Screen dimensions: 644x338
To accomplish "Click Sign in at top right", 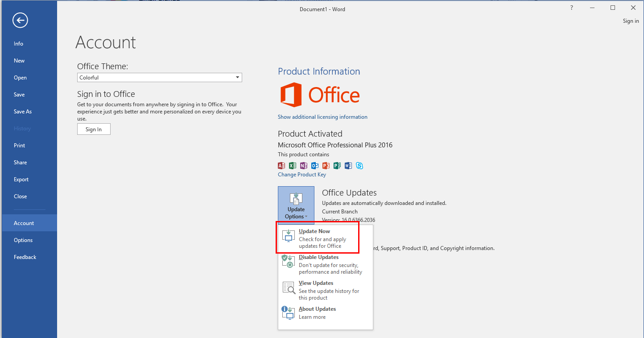I will coord(631,21).
